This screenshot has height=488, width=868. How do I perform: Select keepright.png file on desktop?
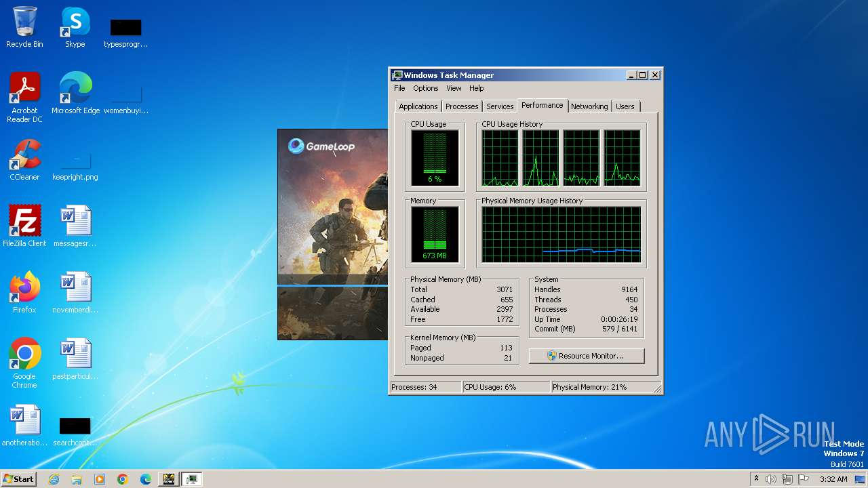point(75,165)
